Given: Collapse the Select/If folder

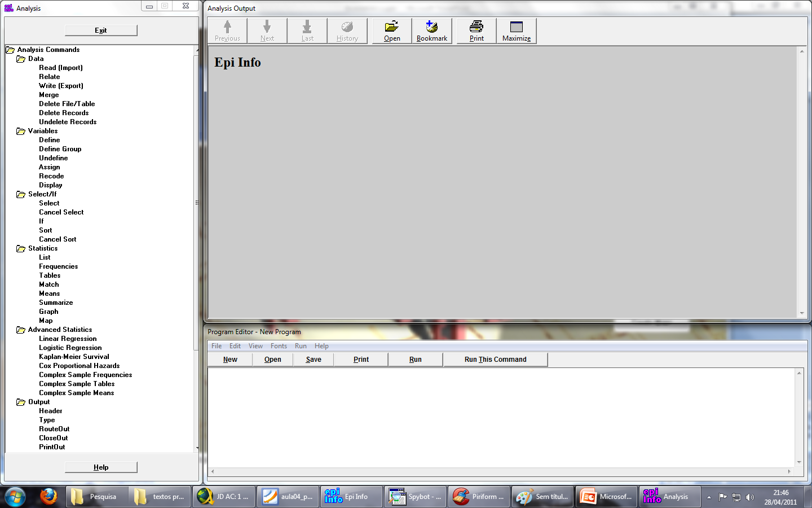Looking at the screenshot, I should [21, 194].
